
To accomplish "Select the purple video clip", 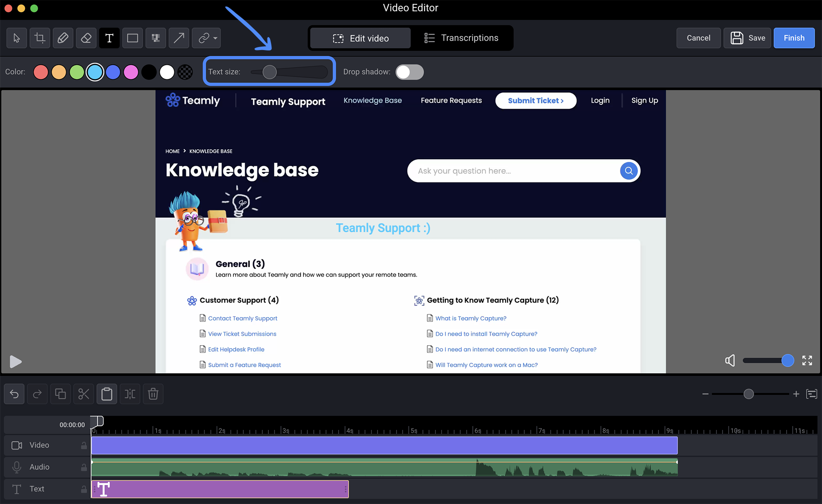I will [384, 445].
